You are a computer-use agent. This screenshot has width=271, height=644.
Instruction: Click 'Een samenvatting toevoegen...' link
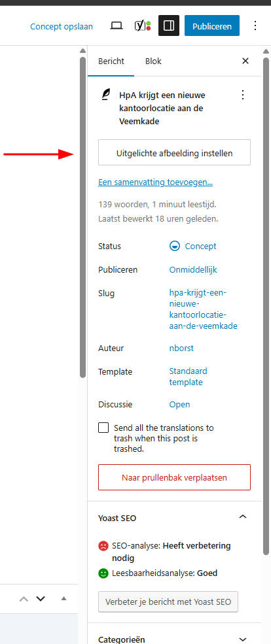pos(155,182)
